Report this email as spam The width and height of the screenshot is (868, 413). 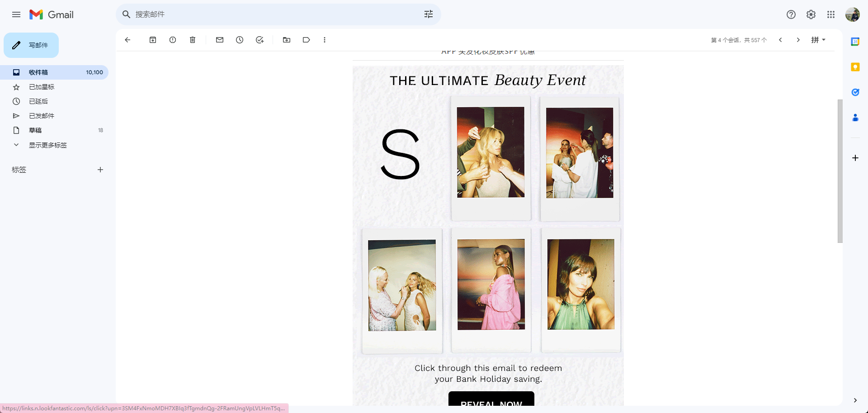[173, 40]
